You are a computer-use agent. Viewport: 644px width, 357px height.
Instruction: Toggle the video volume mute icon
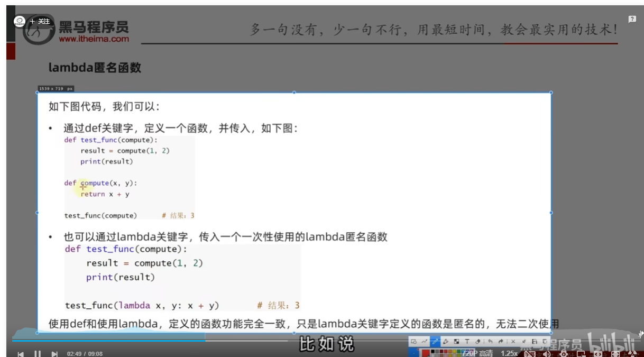546,354
